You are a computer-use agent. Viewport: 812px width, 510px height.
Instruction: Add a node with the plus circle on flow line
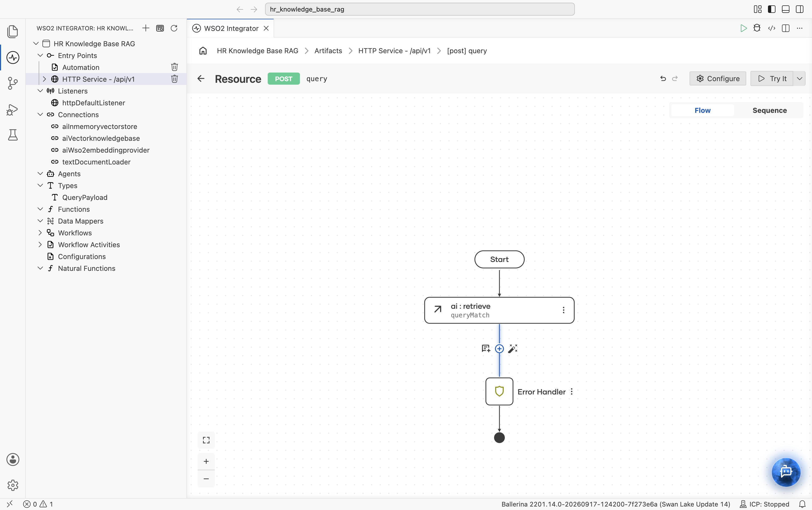pyautogui.click(x=499, y=349)
